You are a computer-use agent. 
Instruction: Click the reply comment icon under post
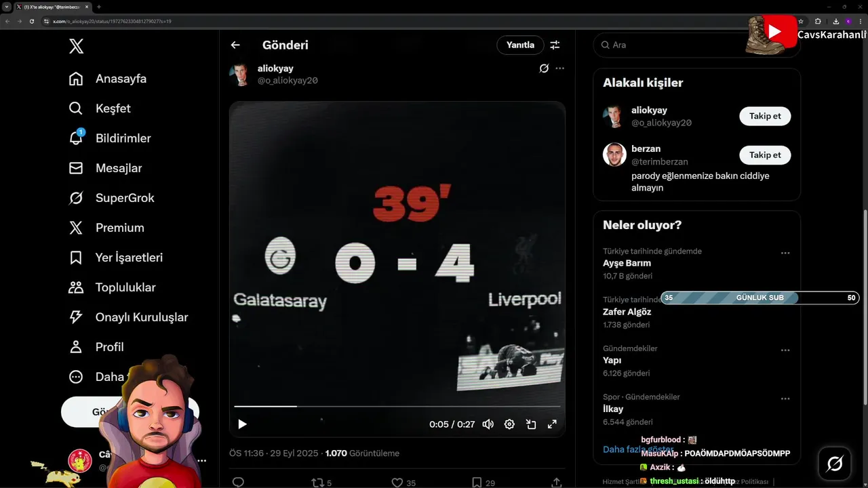pos(239,483)
